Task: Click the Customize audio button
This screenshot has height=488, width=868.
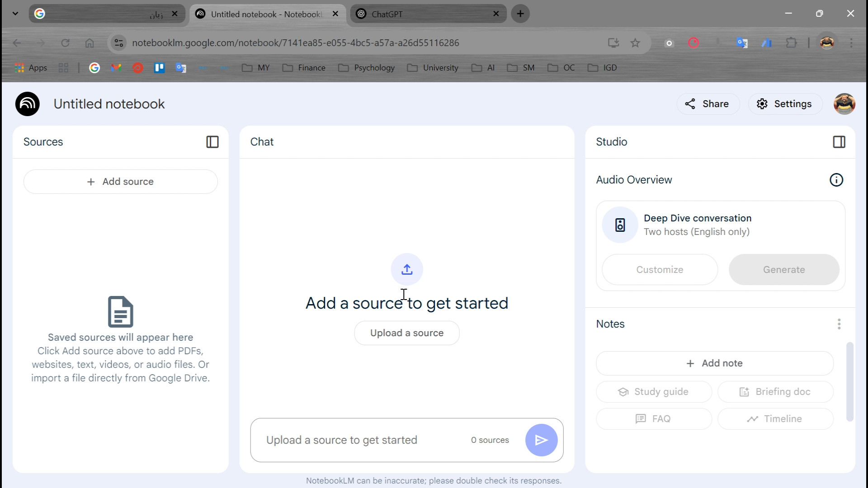Action: click(660, 270)
